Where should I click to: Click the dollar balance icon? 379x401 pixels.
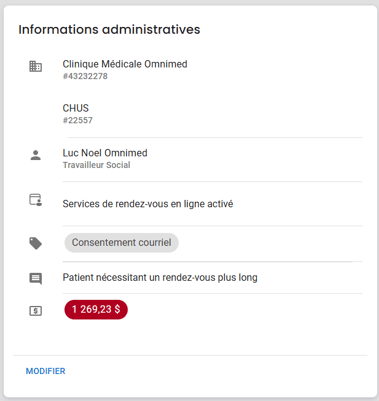point(35,311)
